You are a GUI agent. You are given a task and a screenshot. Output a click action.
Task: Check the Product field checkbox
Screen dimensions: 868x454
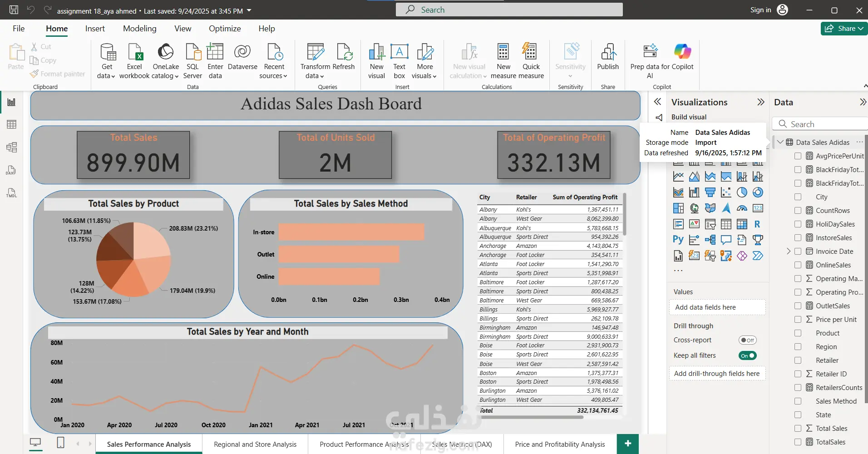pos(798,333)
